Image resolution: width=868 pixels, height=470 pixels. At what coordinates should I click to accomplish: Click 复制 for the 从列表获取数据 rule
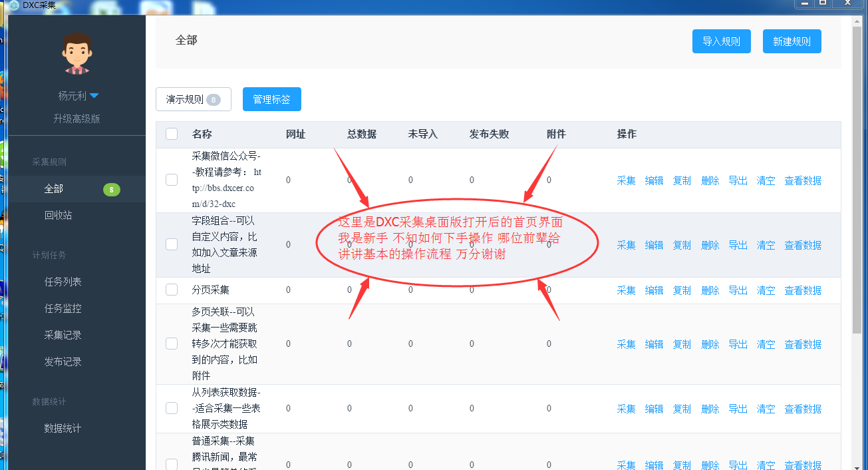click(682, 409)
